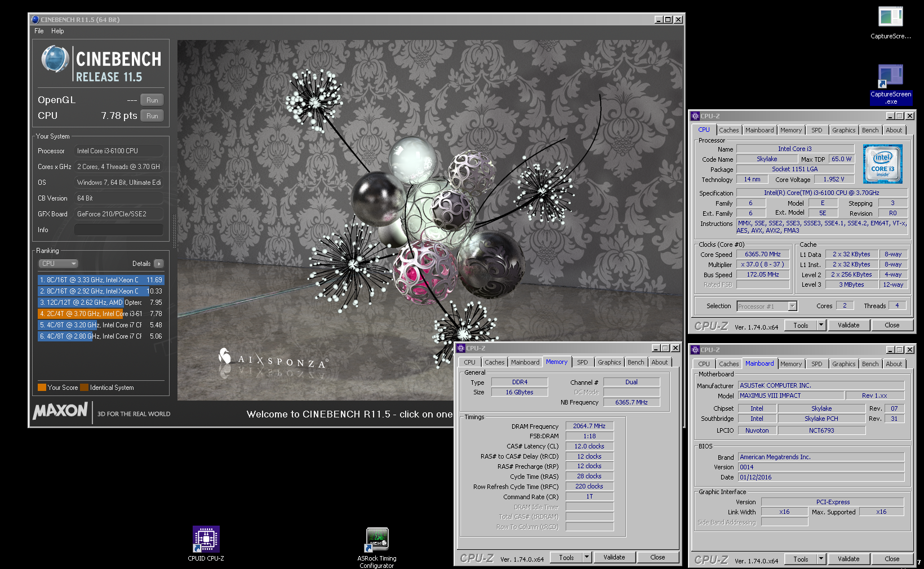
Task: Run the CPU benchmark
Action: click(152, 115)
